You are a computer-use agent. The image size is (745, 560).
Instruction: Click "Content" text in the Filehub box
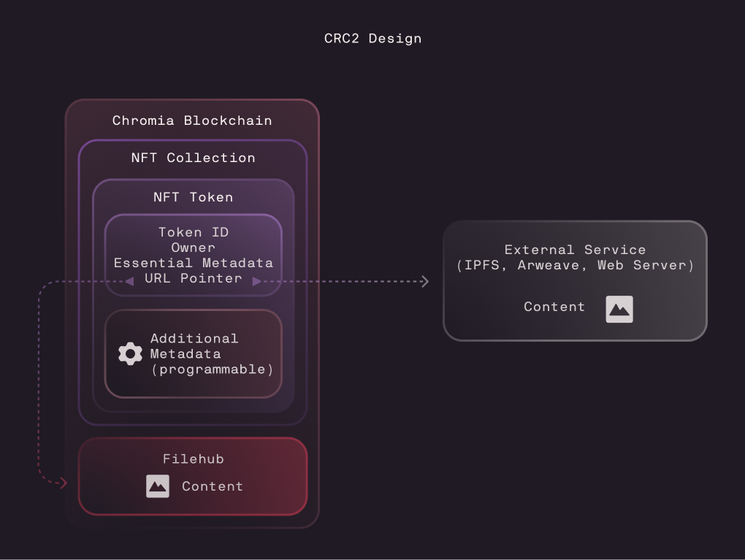click(x=213, y=486)
